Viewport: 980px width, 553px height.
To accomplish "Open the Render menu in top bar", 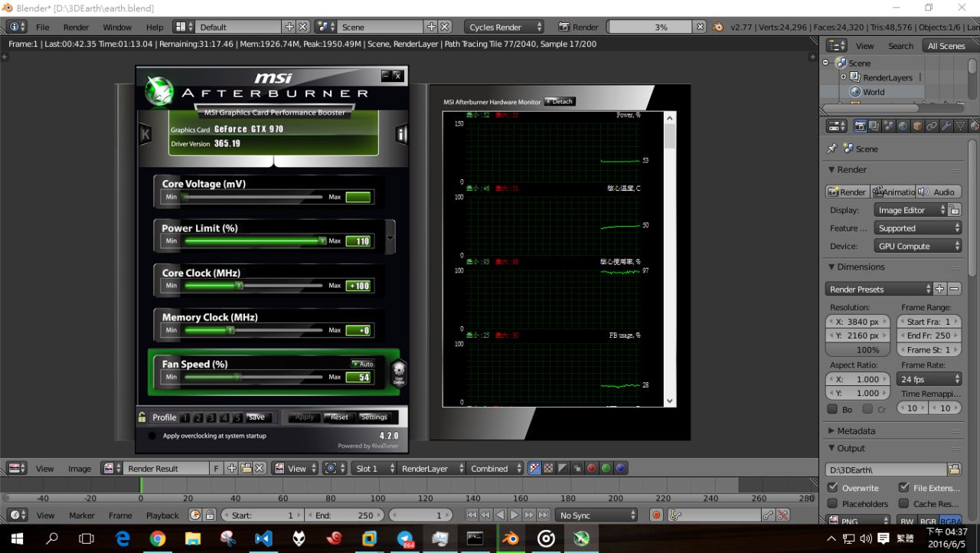I will point(76,27).
